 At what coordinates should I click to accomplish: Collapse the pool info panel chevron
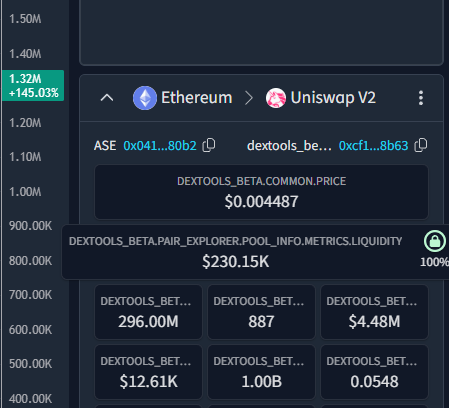click(107, 98)
